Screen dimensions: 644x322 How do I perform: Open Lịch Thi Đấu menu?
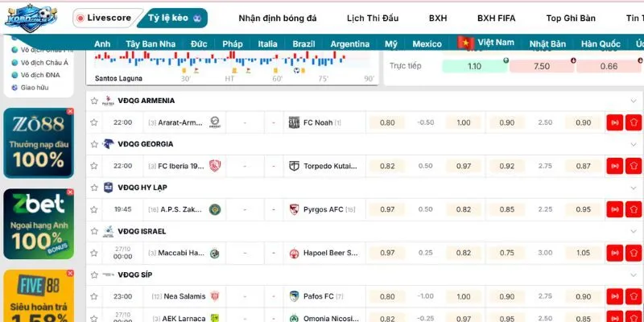(373, 19)
